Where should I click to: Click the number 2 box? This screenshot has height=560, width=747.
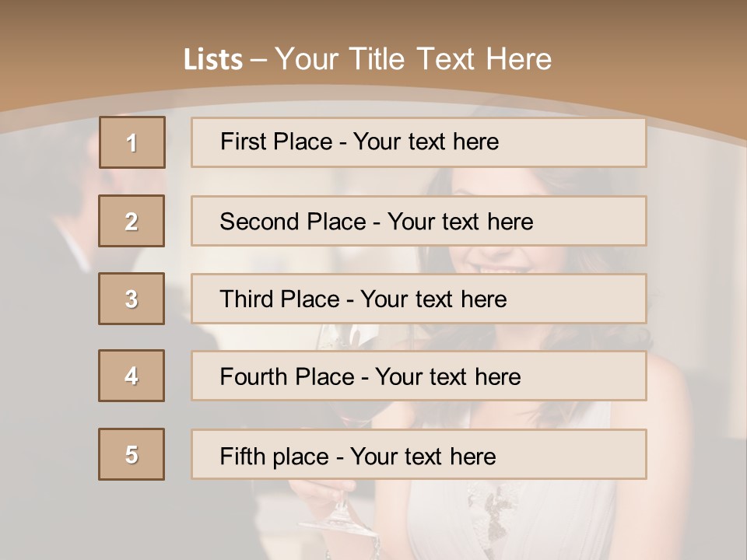pyautogui.click(x=132, y=221)
